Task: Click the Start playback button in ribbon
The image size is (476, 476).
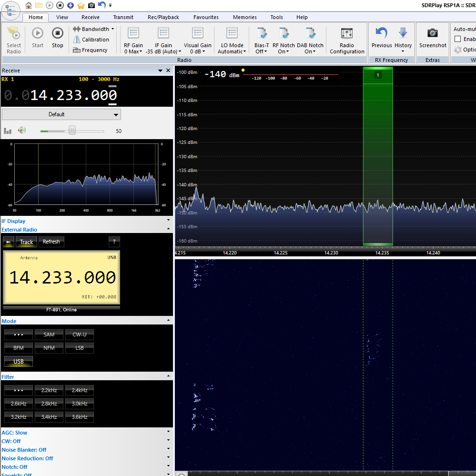Action: click(38, 38)
